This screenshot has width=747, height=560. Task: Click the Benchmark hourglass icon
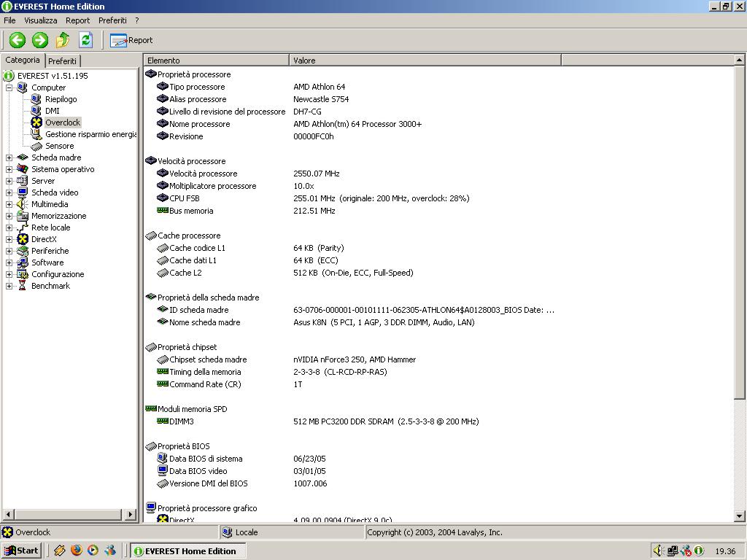pyautogui.click(x=23, y=286)
